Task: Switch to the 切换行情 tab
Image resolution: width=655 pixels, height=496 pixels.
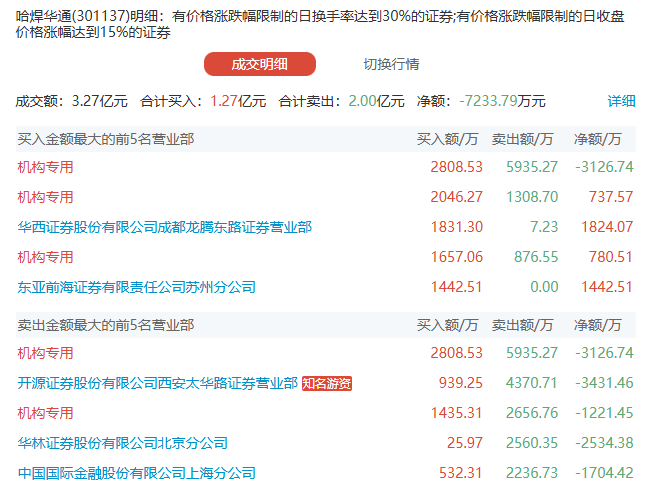Action: click(x=391, y=64)
